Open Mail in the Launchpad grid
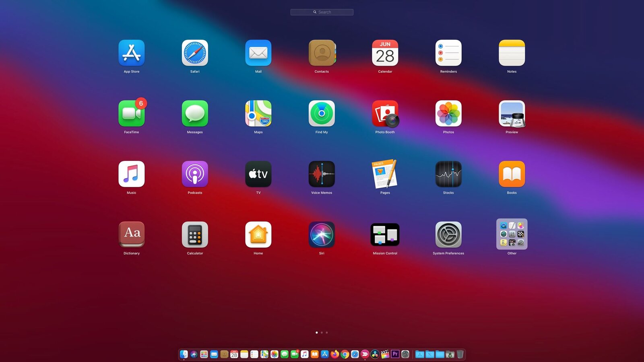 258,53
